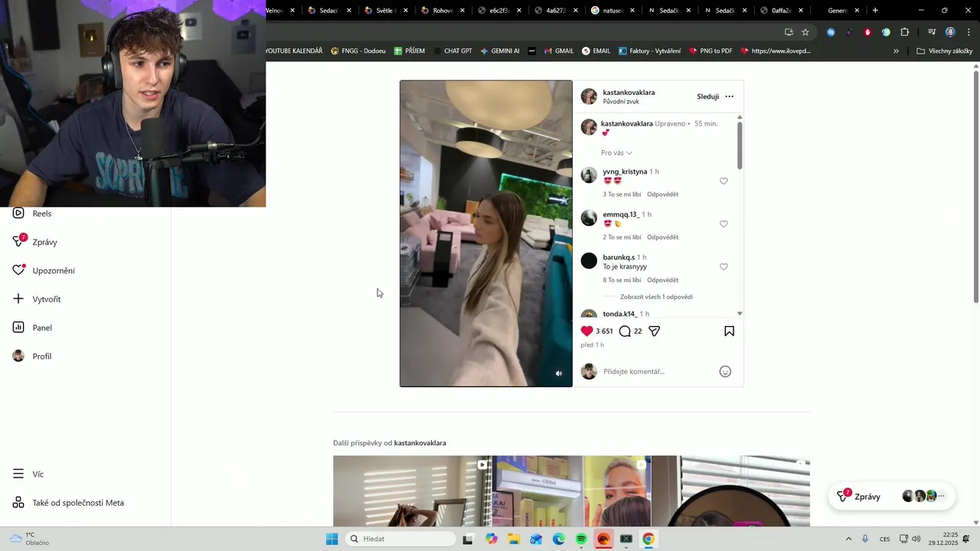Switch to the Genero browser tab

click(838, 11)
